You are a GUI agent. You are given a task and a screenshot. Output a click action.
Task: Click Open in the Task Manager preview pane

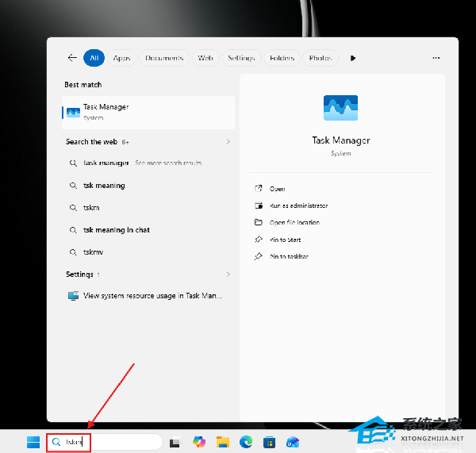pos(277,189)
